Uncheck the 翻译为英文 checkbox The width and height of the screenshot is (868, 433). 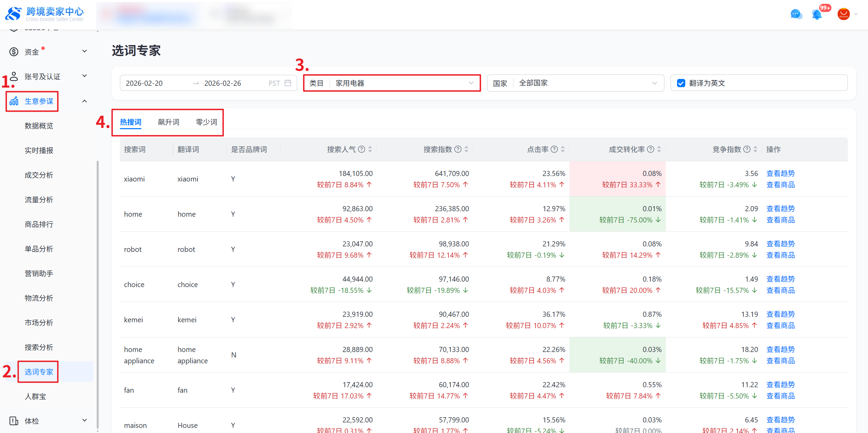click(681, 83)
